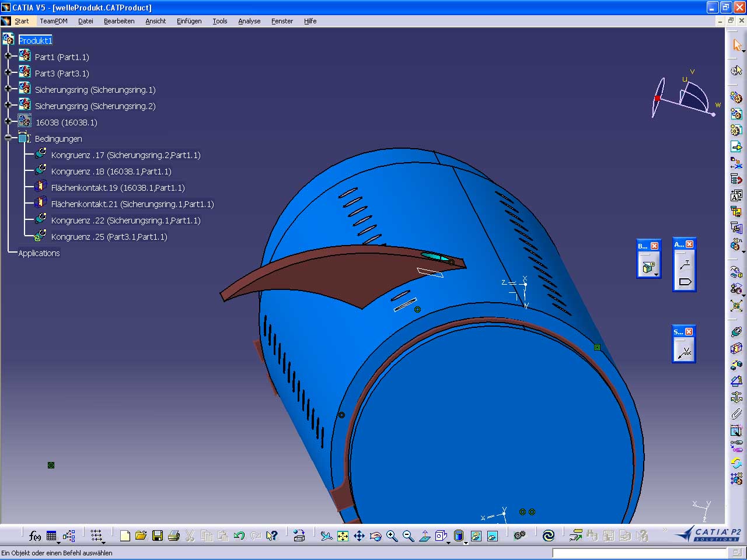Click the Normal View icon
This screenshot has height=560, width=747.
coord(424,535)
